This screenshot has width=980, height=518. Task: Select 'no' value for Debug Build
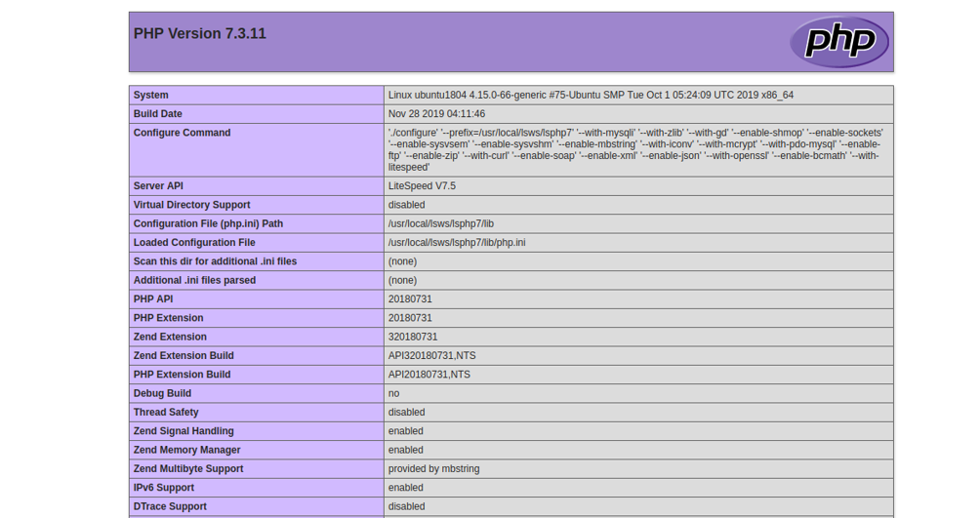coord(393,393)
